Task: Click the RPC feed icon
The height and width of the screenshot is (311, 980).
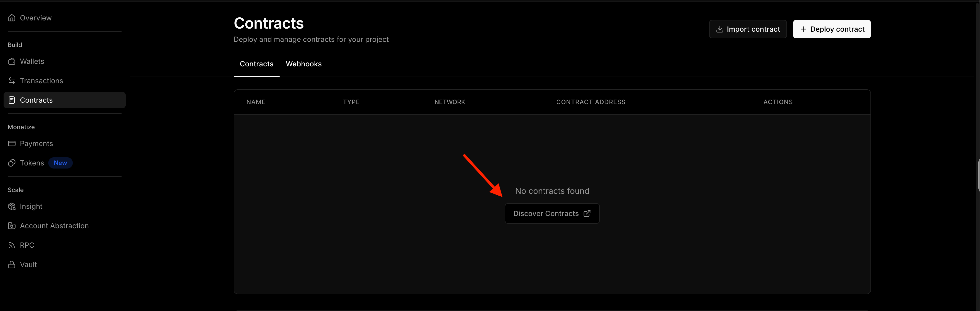Action: pos(12,245)
